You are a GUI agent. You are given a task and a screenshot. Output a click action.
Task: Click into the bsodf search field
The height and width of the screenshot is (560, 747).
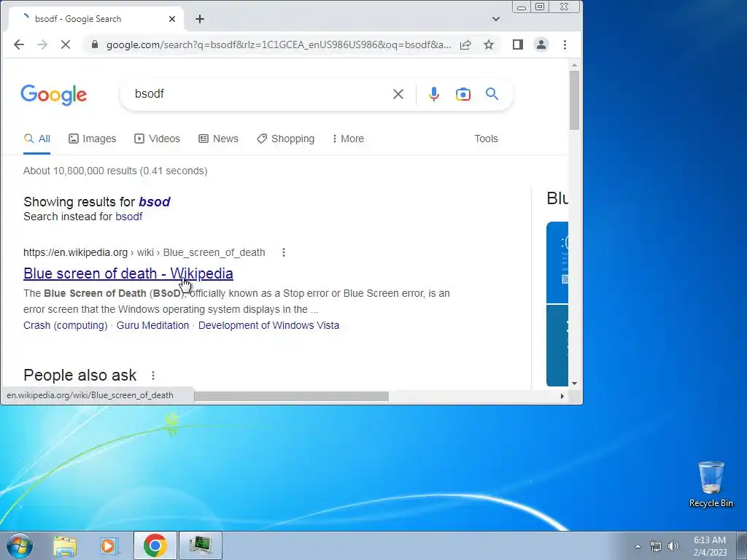click(x=258, y=94)
